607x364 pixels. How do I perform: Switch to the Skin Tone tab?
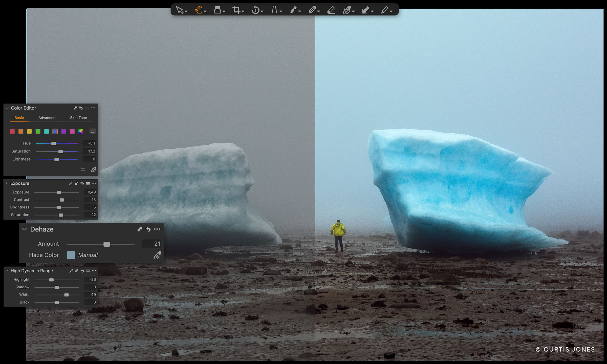(78, 118)
